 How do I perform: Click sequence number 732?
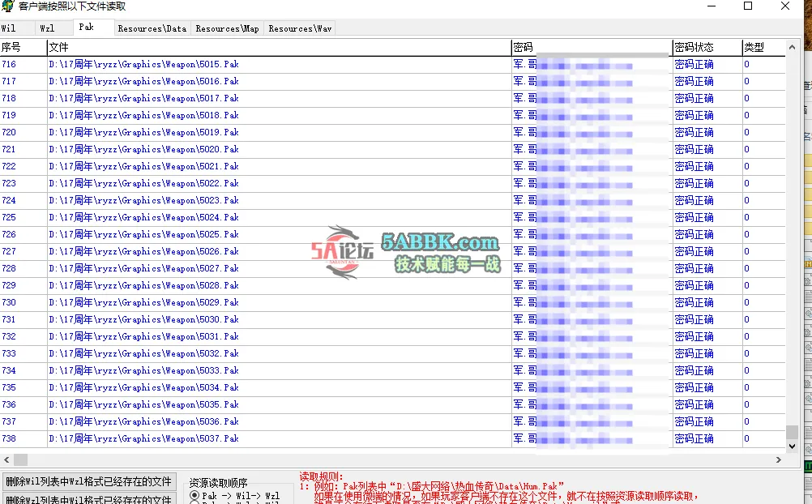pos(9,337)
